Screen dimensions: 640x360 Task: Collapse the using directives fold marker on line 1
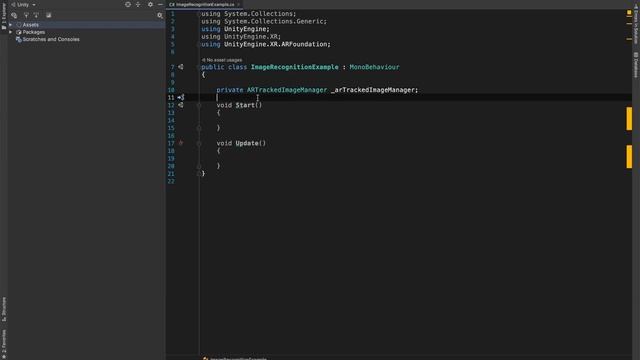click(x=199, y=14)
